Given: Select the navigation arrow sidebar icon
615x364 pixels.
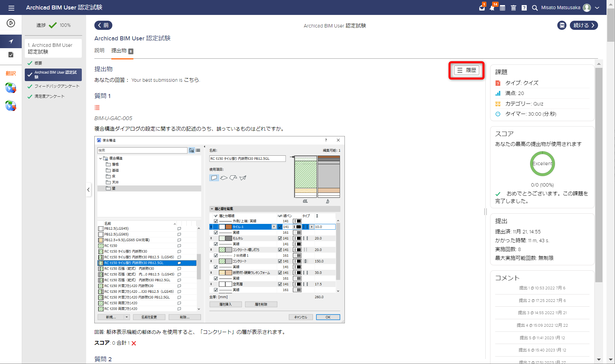Looking at the screenshot, I should (x=11, y=41).
